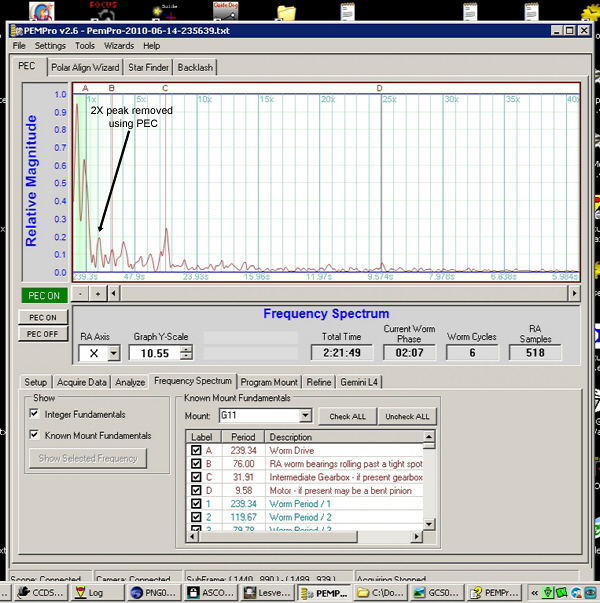Screen dimensions: 600x603
Task: Click the grey PEC ON button
Action: [43, 317]
